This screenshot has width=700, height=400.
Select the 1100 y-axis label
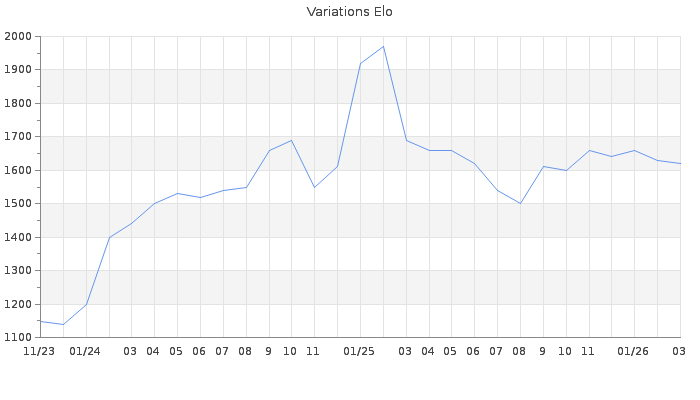(x=19, y=338)
